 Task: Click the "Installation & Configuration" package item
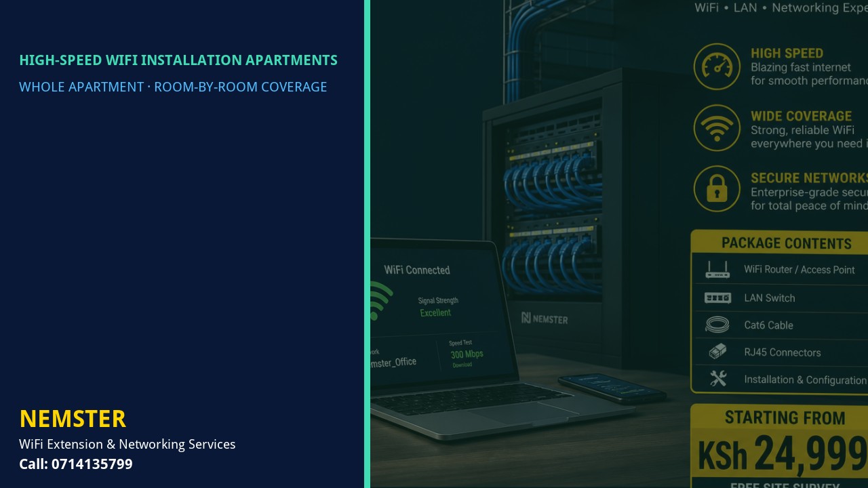pos(805,380)
